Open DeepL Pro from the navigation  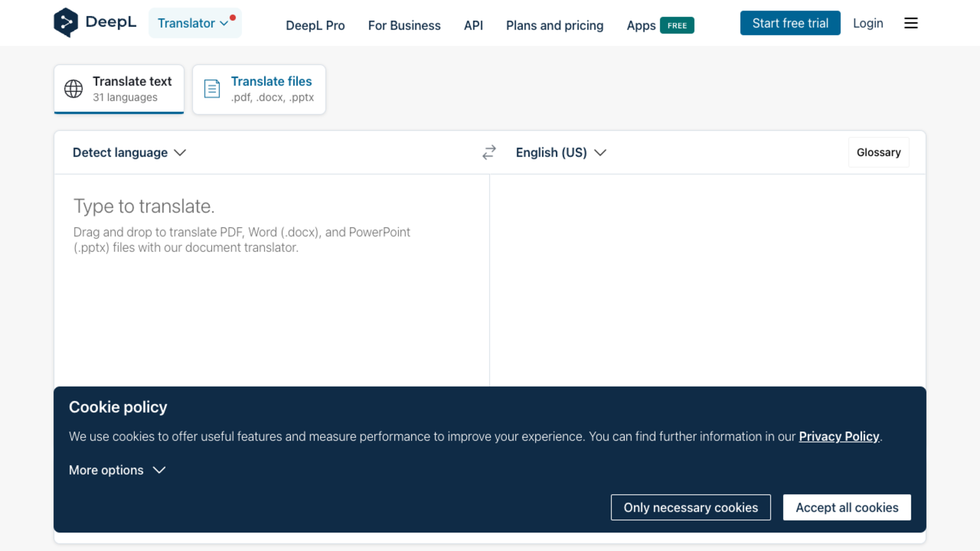point(315,26)
